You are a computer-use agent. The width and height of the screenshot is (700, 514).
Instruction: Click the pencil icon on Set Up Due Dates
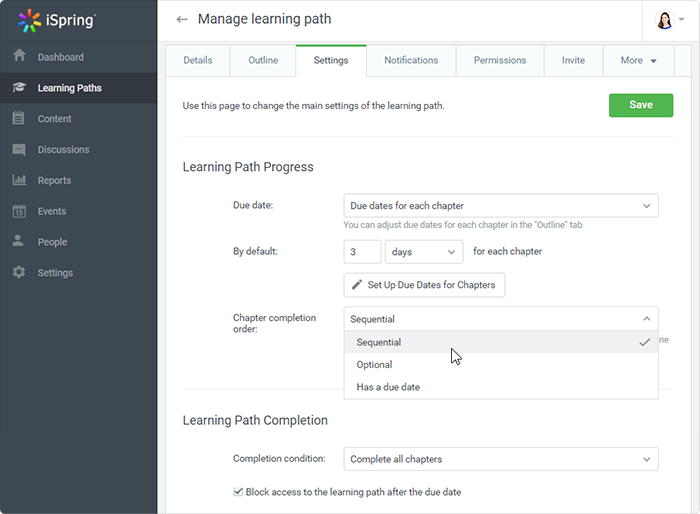click(357, 284)
